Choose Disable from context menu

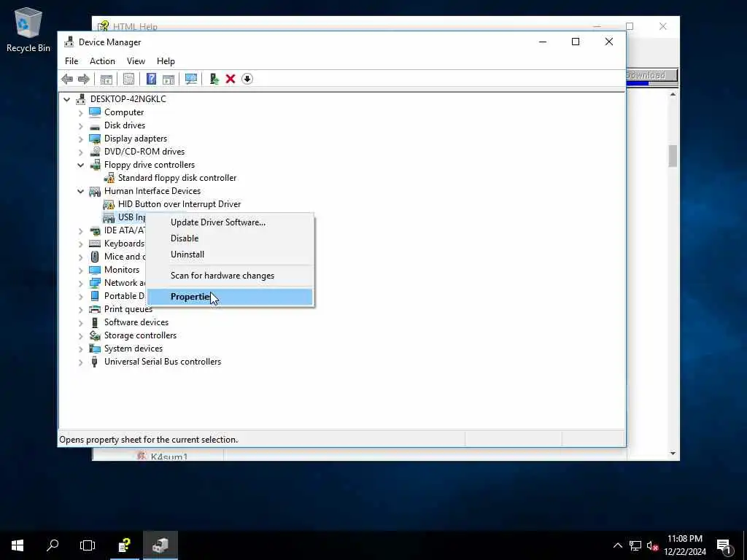click(x=230, y=238)
